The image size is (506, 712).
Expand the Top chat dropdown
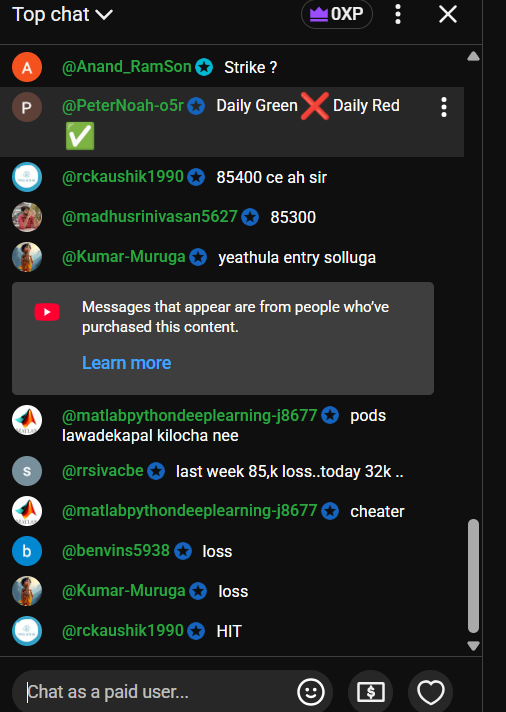[63, 15]
